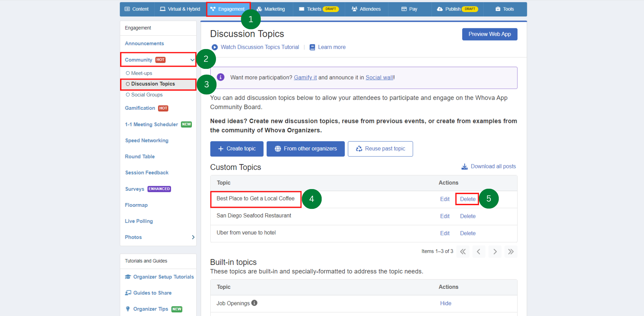Click info icon next to Job Openings
The height and width of the screenshot is (316, 644).
pyautogui.click(x=255, y=303)
